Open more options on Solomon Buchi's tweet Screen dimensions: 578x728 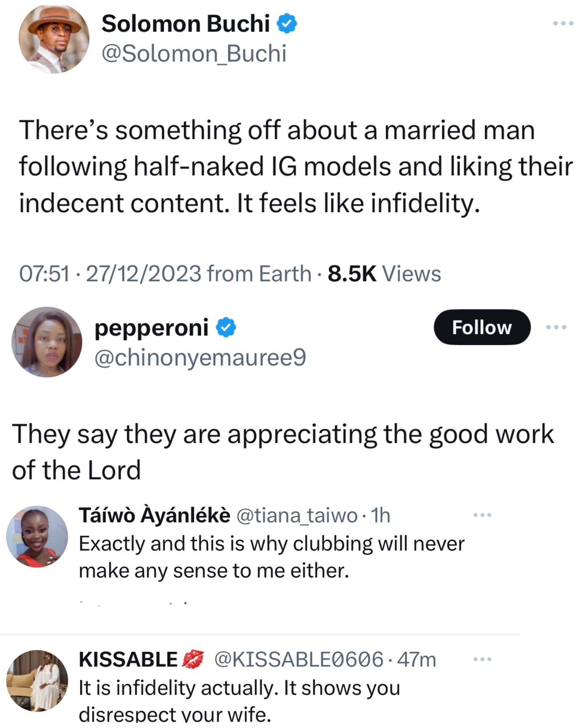(x=563, y=23)
